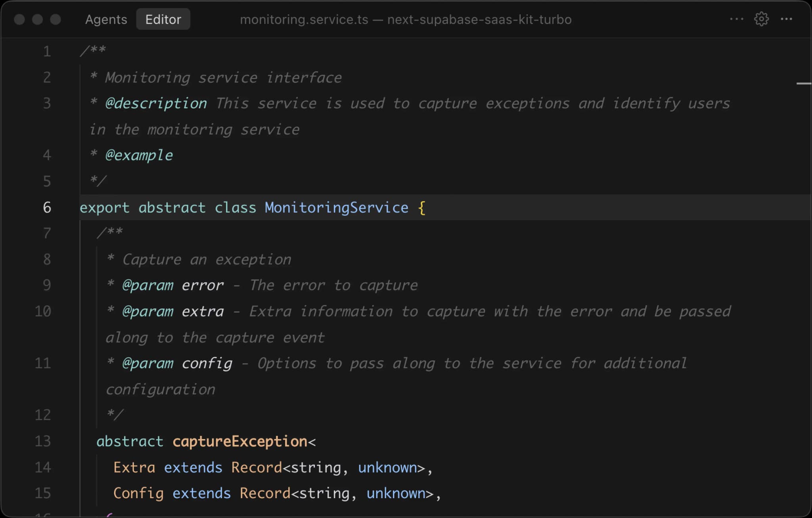The width and height of the screenshot is (812, 518).
Task: Click the captureException method name
Action: pos(240,441)
